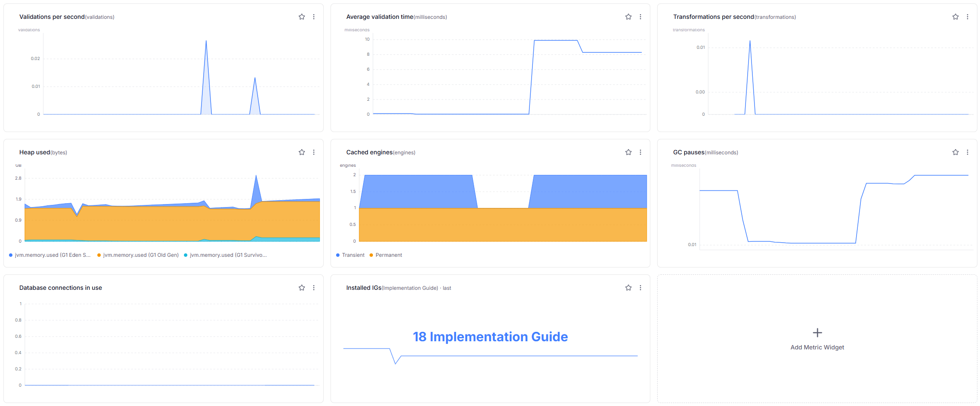Open the Cached engines three-dot menu
The height and width of the screenshot is (406, 980).
coord(640,152)
